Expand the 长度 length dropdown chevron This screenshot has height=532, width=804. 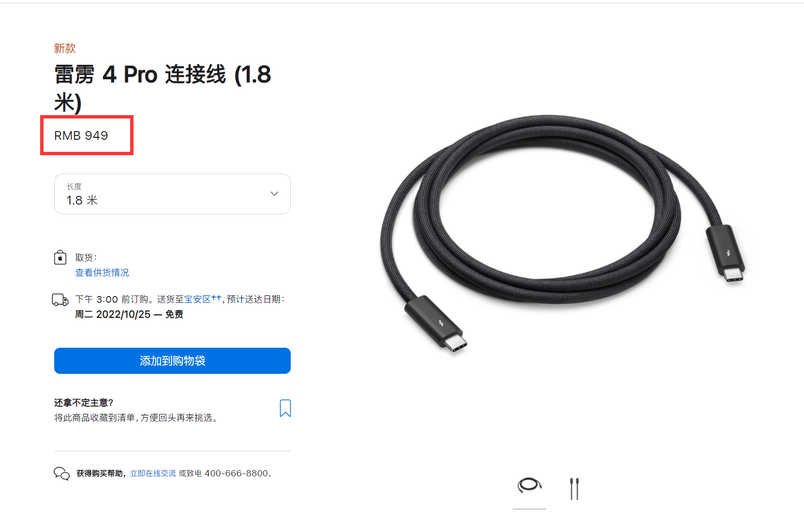(274, 193)
